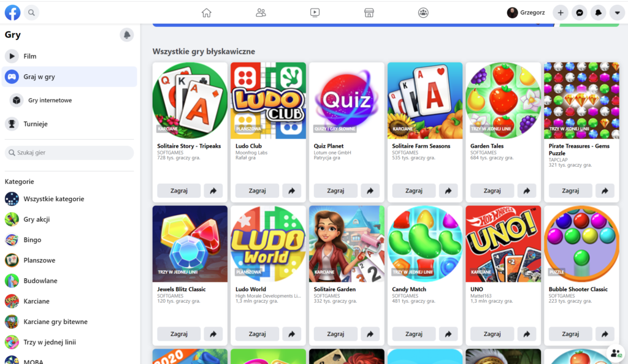Open the Marketplace icon in top bar

pyautogui.click(x=369, y=13)
